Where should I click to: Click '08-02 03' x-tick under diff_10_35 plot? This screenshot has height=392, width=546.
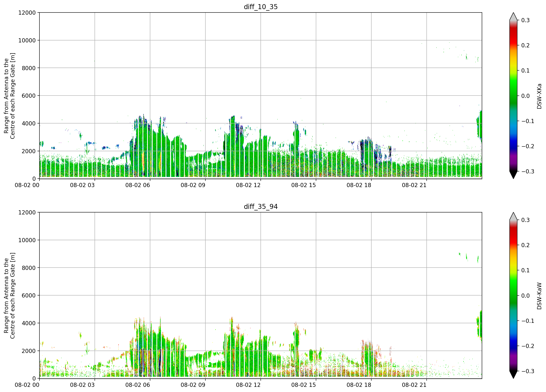[x=82, y=185]
